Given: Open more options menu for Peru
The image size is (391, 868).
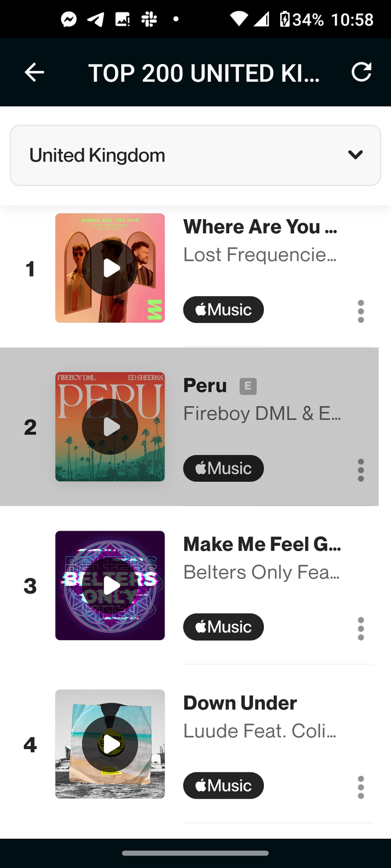Looking at the screenshot, I should (361, 470).
